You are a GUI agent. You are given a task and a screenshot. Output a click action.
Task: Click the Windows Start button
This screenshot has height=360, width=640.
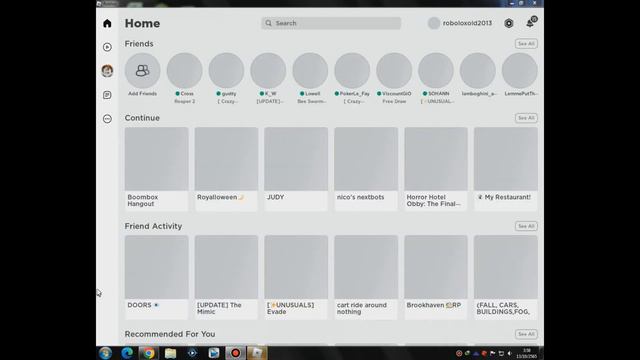pyautogui.click(x=105, y=353)
